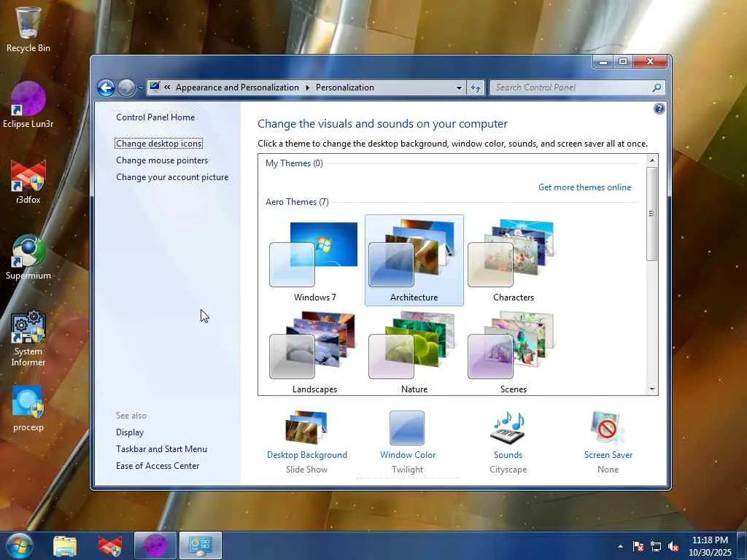Launch the procexp desktop shortcut
The width and height of the screenshot is (747, 560).
28,408
